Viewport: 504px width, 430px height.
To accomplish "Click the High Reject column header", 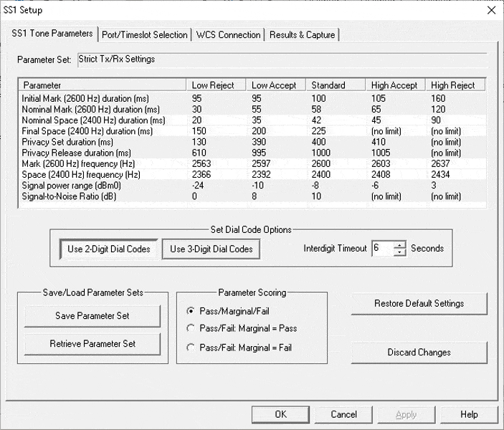I will 455,85.
